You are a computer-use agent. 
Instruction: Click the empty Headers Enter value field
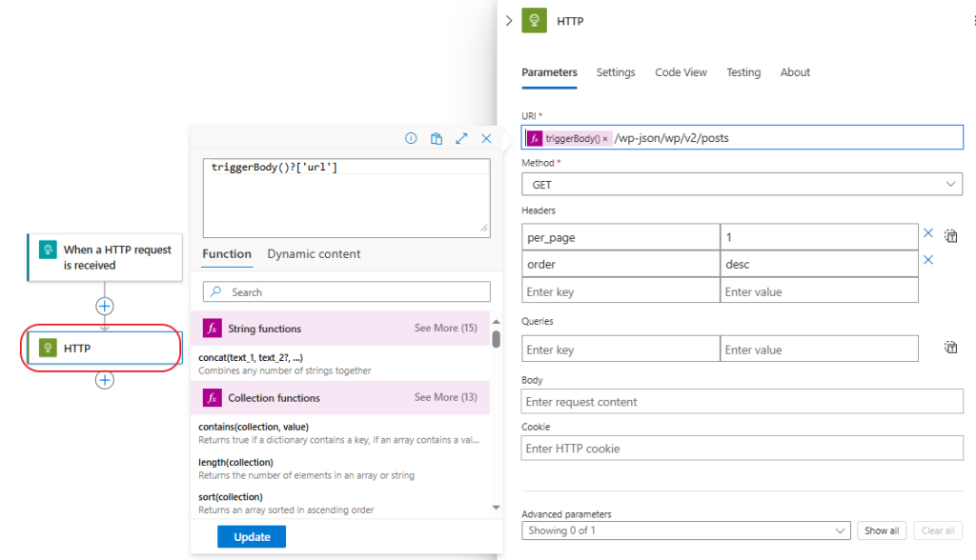tap(819, 291)
